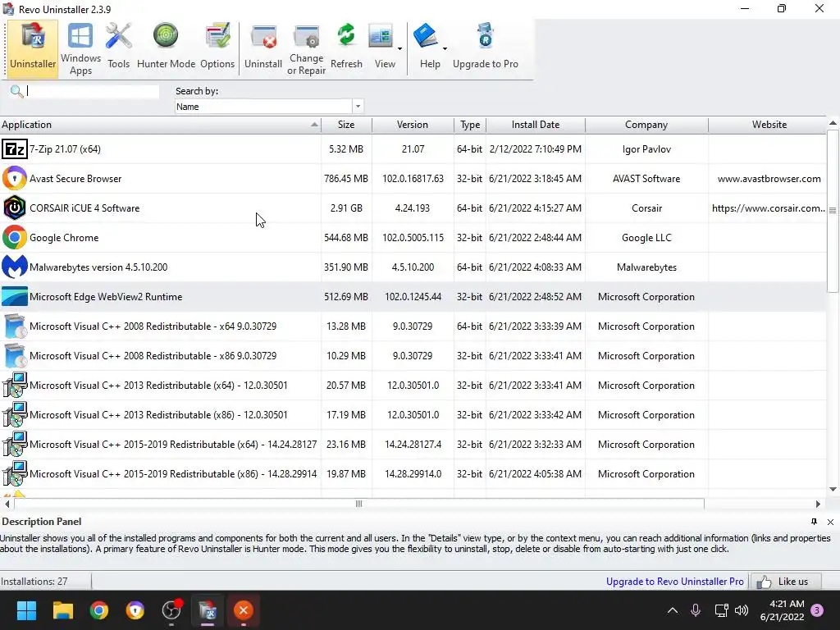The image size is (840, 630).
Task: Select the CORSAIR iCUE 4 Software icon
Action: pyautogui.click(x=15, y=208)
